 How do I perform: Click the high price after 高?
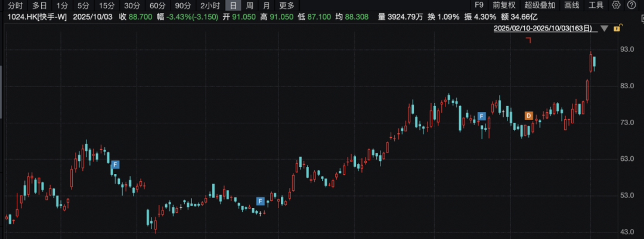281,17
